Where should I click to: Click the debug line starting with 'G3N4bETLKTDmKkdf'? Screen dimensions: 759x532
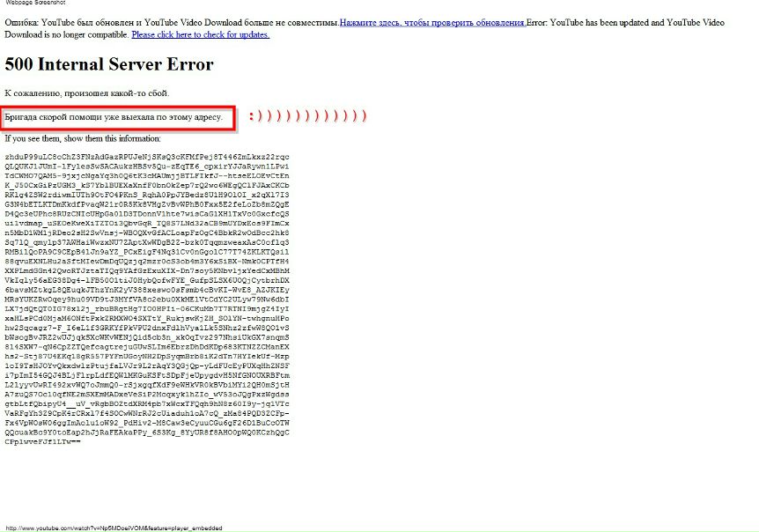coord(147,204)
